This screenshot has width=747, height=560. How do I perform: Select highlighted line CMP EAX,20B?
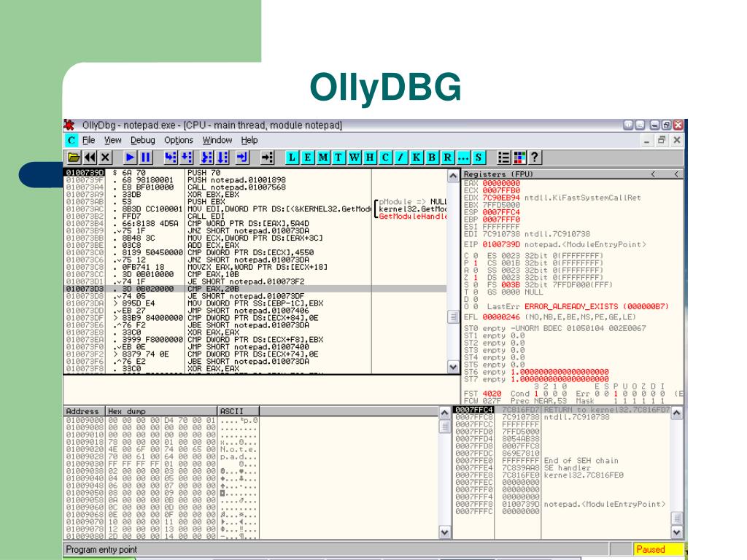pos(255,289)
